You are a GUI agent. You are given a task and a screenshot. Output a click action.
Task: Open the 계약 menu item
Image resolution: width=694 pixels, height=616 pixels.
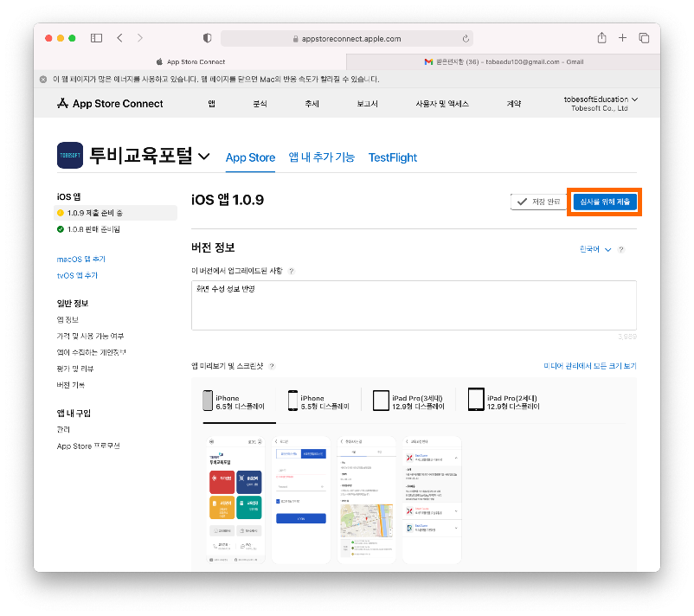514,104
